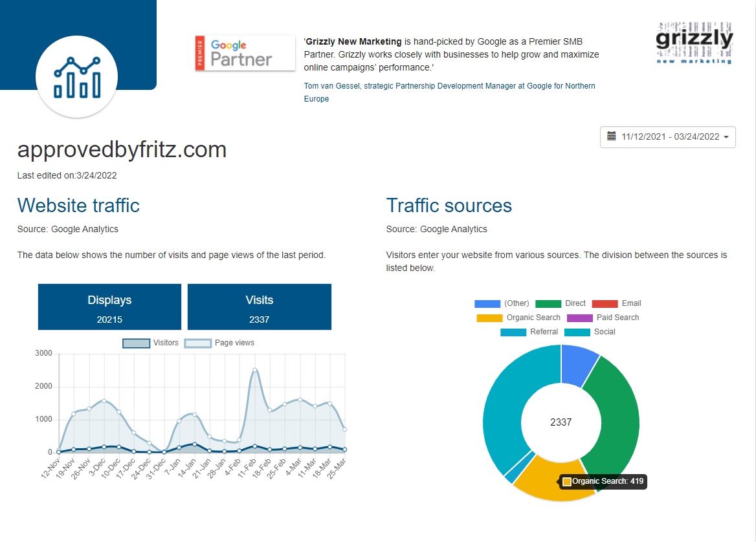This screenshot has width=756, height=542.
Task: Click the approvedbyfritz.com heading
Action: coord(122,149)
